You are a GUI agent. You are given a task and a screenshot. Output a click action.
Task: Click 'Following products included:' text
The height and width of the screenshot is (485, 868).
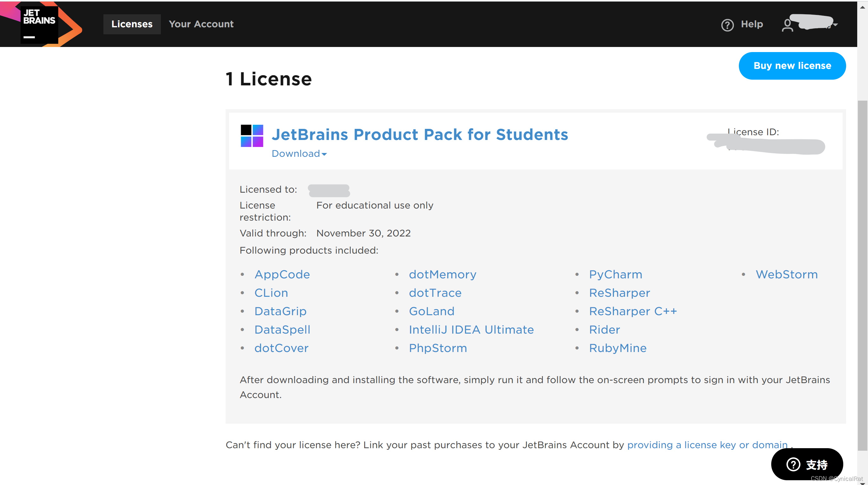(x=309, y=250)
